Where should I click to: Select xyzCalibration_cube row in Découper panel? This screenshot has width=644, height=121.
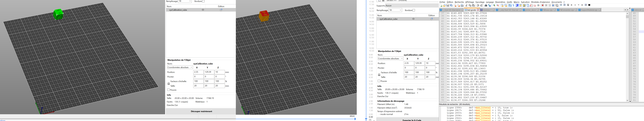click(201, 10)
